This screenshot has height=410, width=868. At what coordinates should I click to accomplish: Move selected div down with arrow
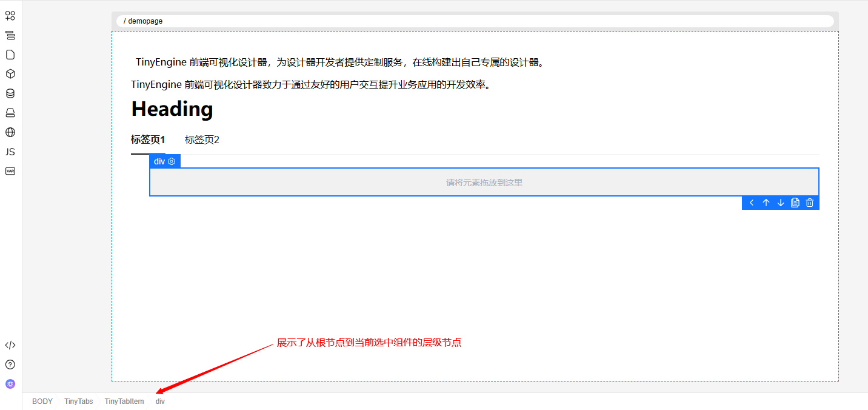coord(781,203)
